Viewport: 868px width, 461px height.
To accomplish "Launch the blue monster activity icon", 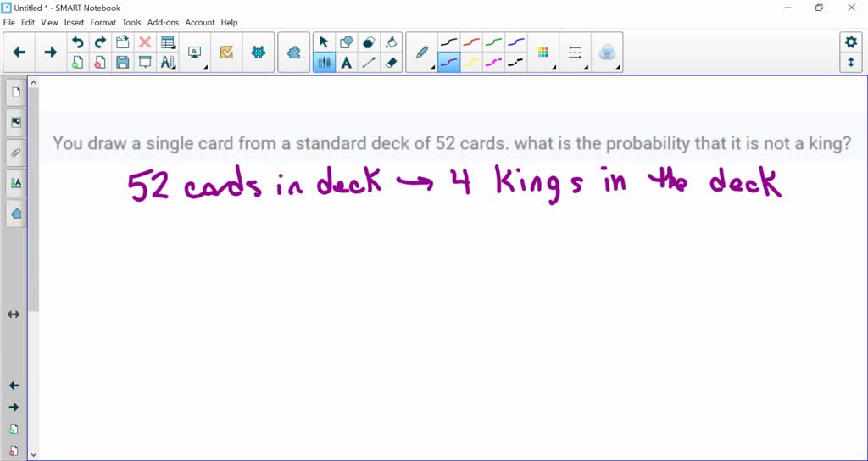I will point(258,53).
